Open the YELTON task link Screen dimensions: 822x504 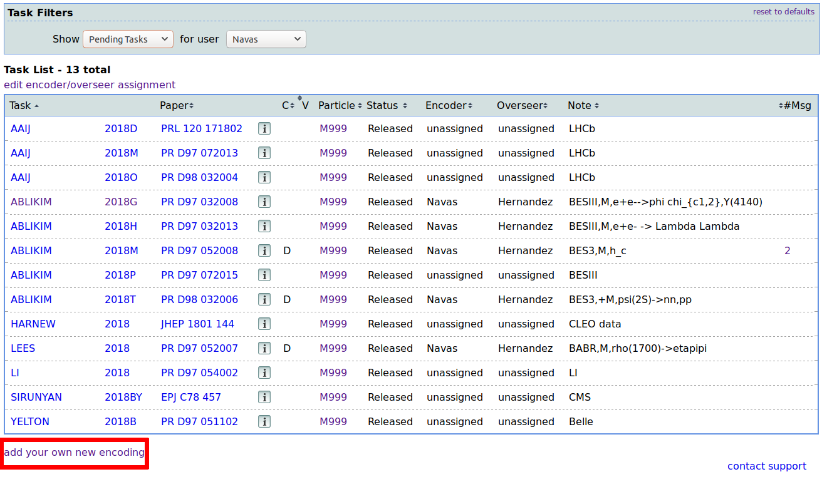[x=30, y=421]
